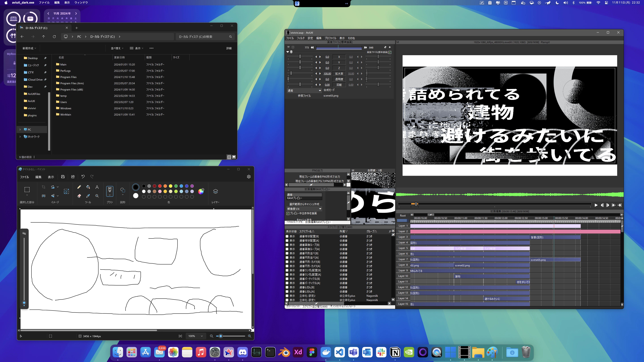Toggle display checkbox for 立体化-設定2
The image size is (644, 362).
[x=287, y=296]
